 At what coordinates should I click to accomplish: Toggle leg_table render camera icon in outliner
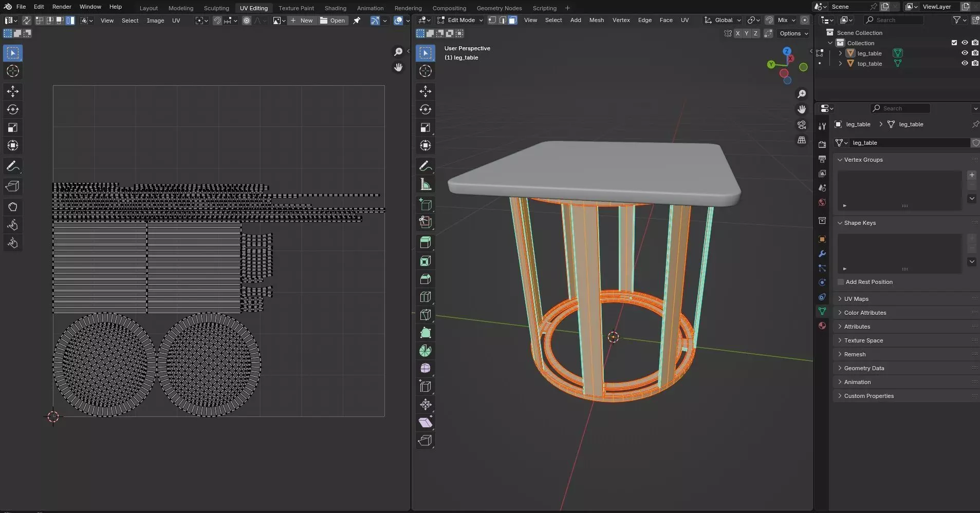[975, 53]
